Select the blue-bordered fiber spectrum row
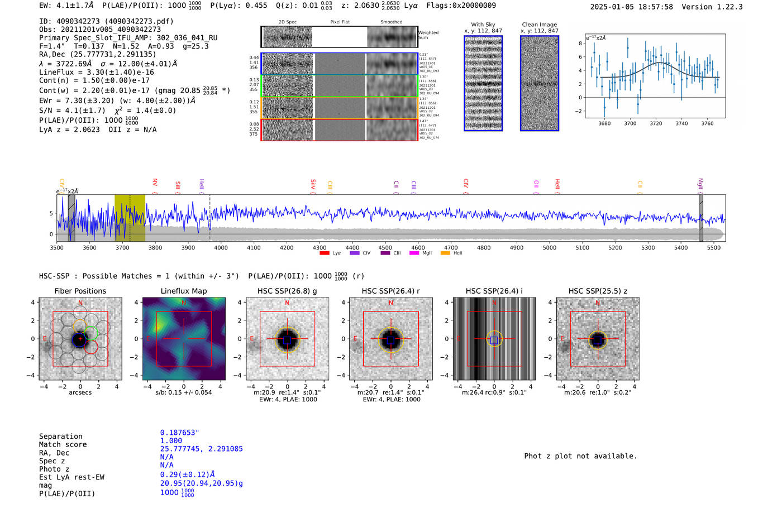The height and width of the screenshot is (532, 782). pyautogui.click(x=339, y=64)
